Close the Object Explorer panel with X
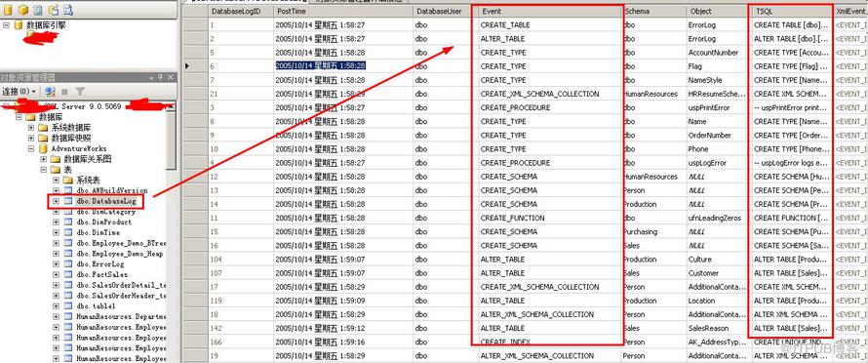The image size is (868, 363). click(171, 77)
